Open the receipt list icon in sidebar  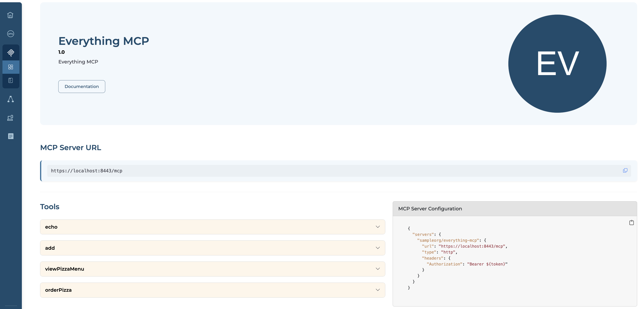[10, 136]
